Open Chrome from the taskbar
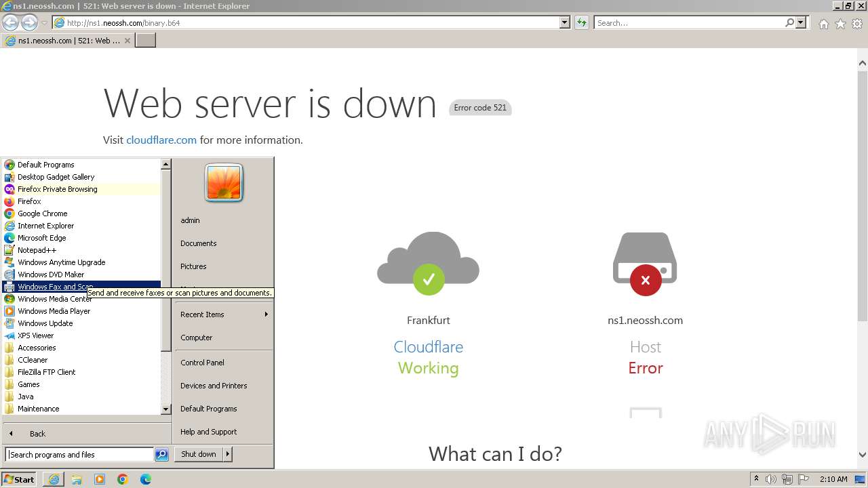 click(x=123, y=479)
